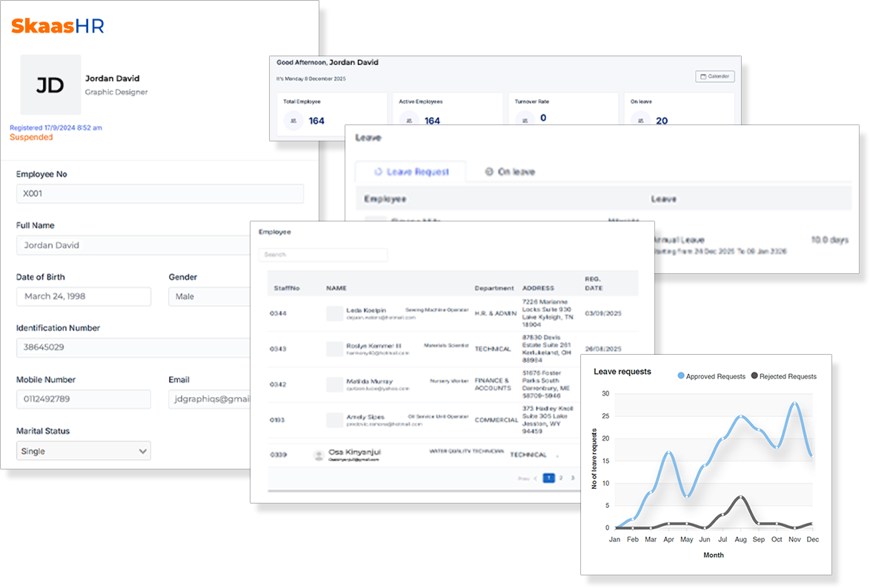The width and height of the screenshot is (870, 588).
Task: Select page 1 in employee pagination
Action: (548, 478)
